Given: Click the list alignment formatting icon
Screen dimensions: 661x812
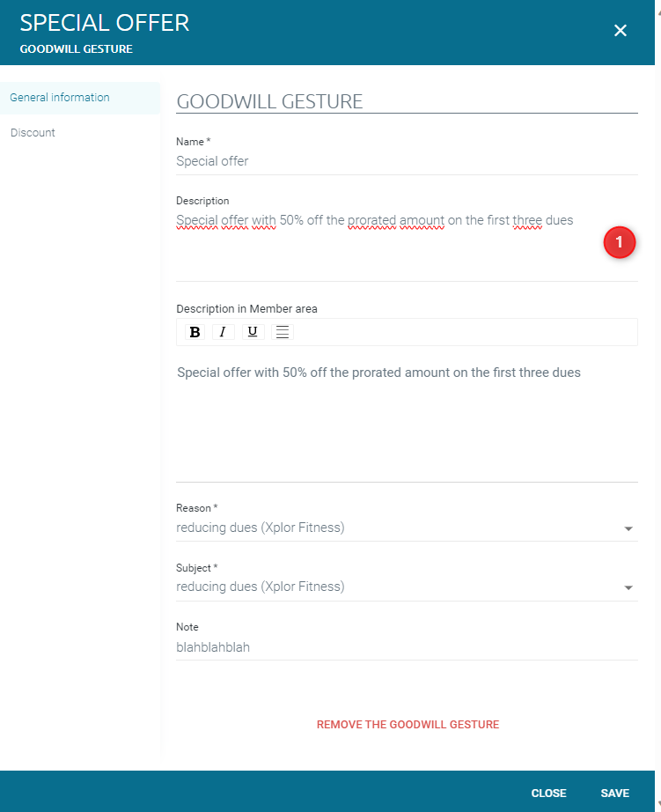Looking at the screenshot, I should [x=282, y=332].
